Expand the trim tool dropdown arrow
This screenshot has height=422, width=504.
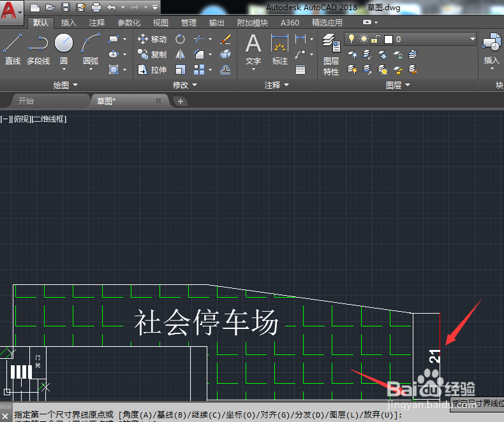(211, 39)
